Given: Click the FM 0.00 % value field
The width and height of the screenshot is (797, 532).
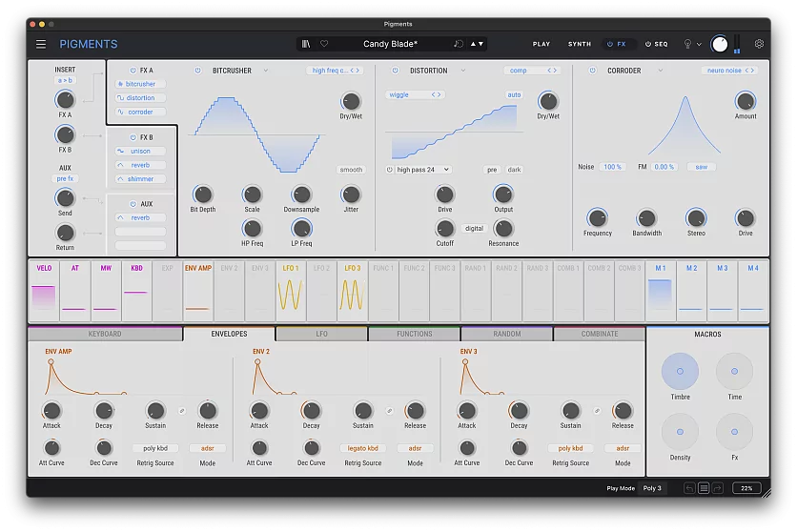Looking at the screenshot, I should click(x=664, y=167).
